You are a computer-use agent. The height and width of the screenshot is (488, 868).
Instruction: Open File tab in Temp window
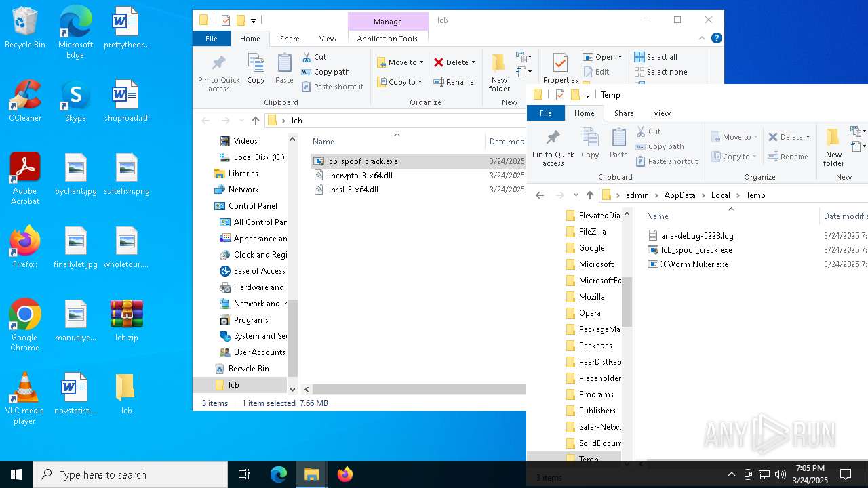coord(546,113)
